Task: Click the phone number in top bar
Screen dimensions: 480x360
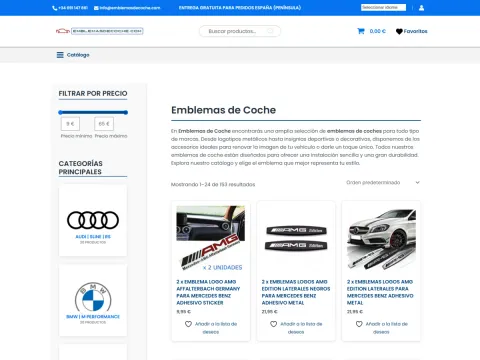Action: point(73,8)
